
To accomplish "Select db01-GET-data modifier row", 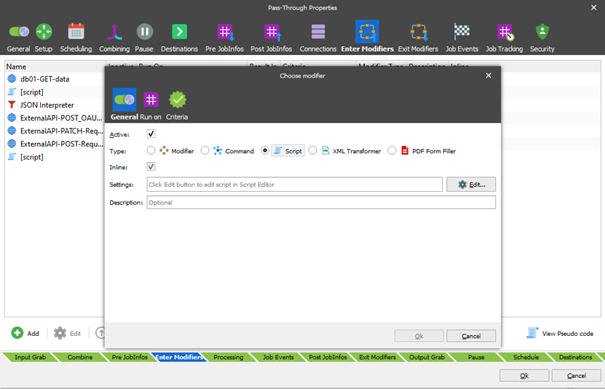I will (x=54, y=79).
